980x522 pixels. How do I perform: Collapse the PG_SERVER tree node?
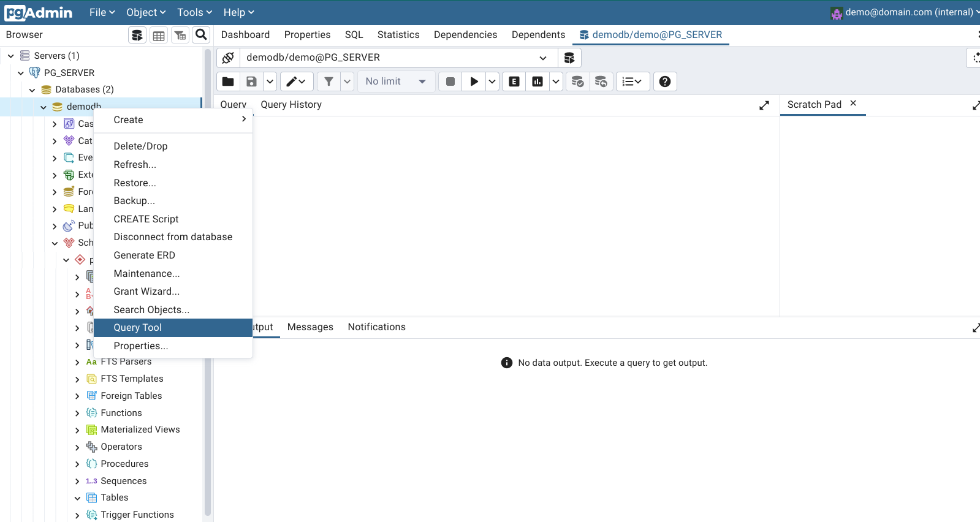coord(21,73)
